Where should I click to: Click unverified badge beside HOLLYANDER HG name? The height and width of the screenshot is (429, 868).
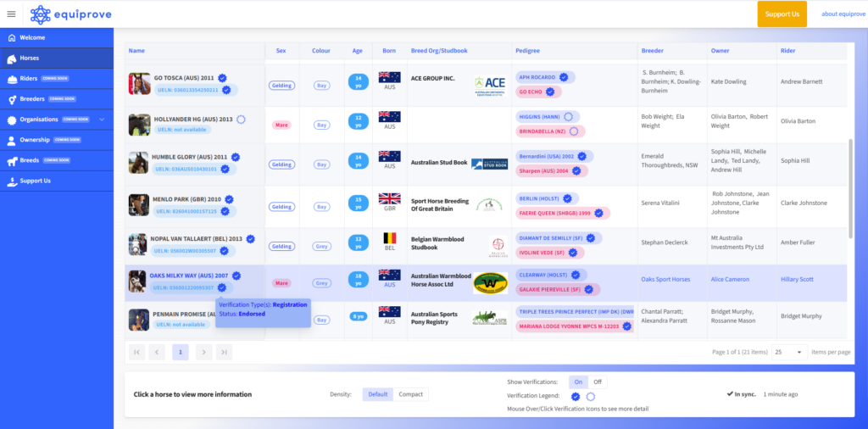coord(241,119)
